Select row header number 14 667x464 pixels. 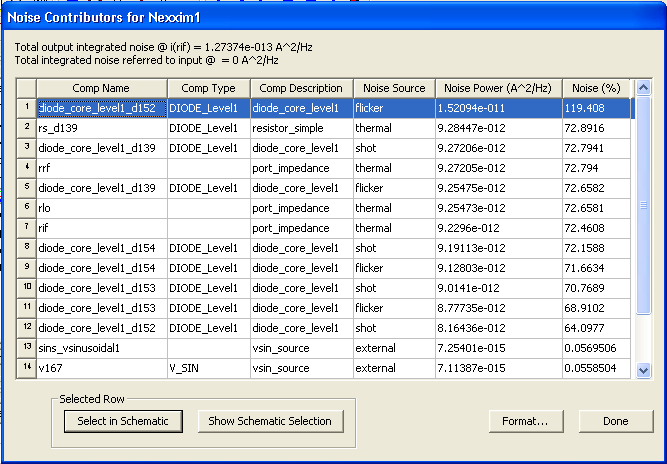pos(26,368)
